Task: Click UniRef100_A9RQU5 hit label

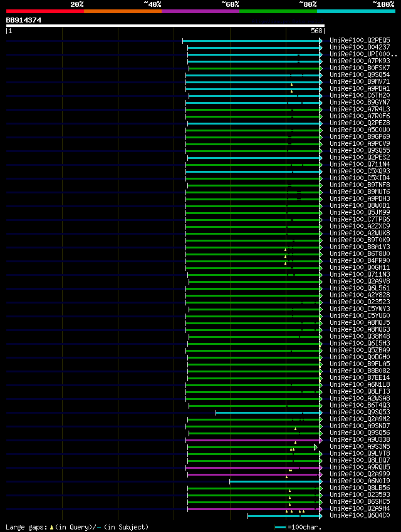Action: coord(360,468)
